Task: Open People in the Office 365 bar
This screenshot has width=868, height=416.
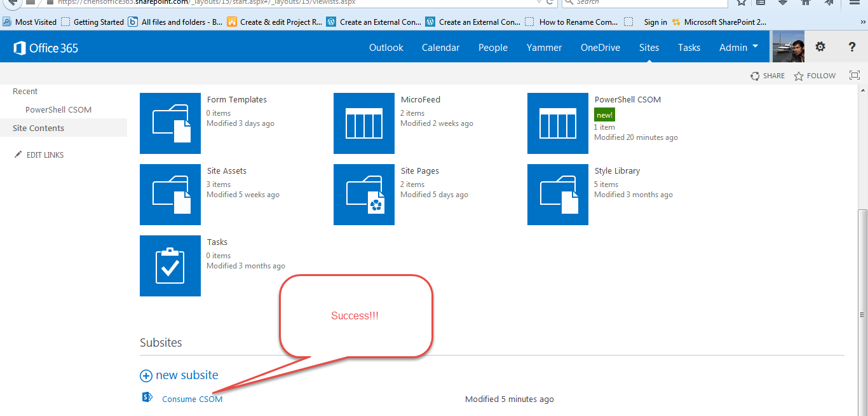Action: [493, 48]
